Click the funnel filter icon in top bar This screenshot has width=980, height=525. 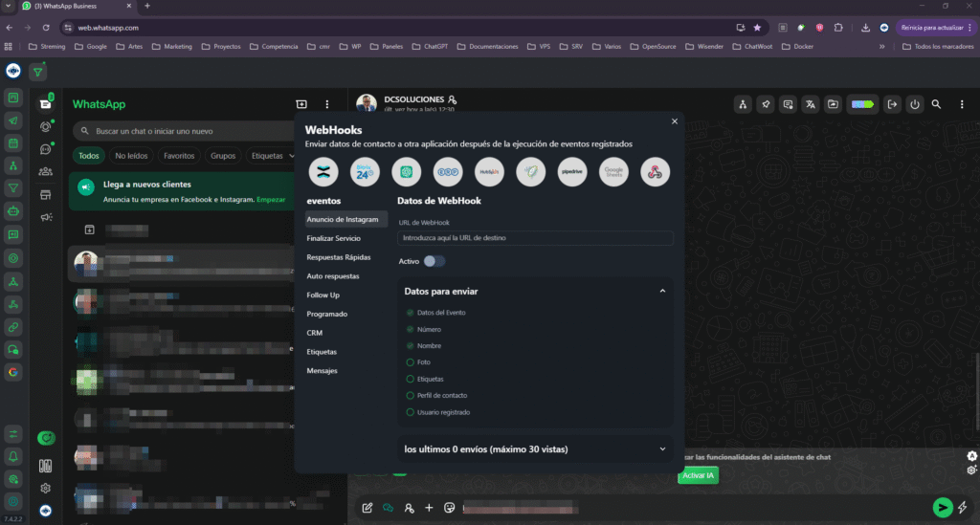pyautogui.click(x=38, y=72)
